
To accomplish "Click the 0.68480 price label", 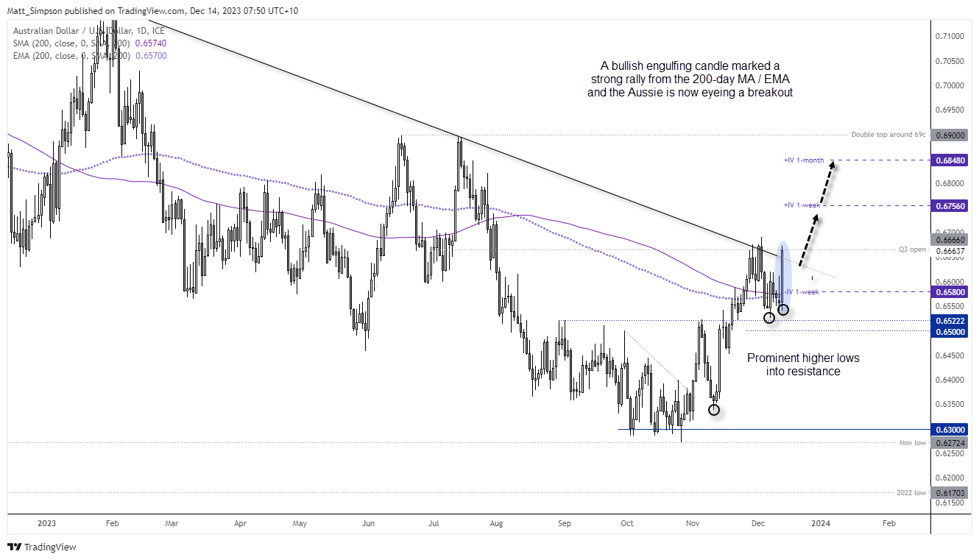I will pyautogui.click(x=950, y=160).
